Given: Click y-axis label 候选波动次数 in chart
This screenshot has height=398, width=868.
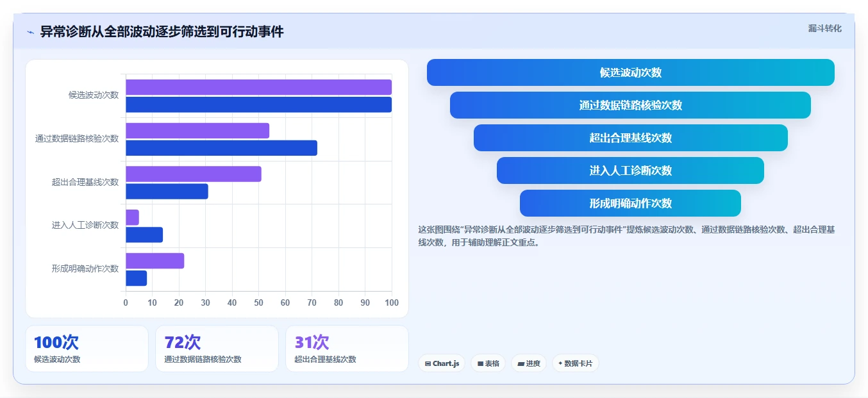Looking at the screenshot, I should pos(94,95).
